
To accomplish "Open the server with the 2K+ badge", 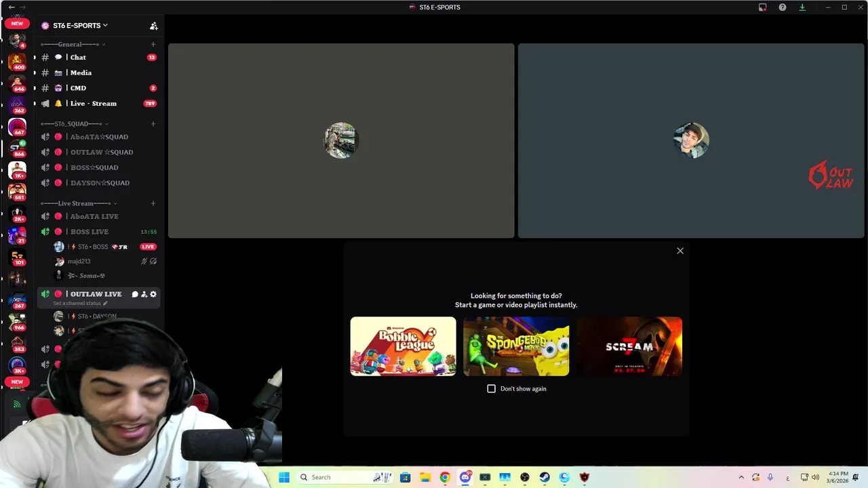I will pyautogui.click(x=17, y=213).
